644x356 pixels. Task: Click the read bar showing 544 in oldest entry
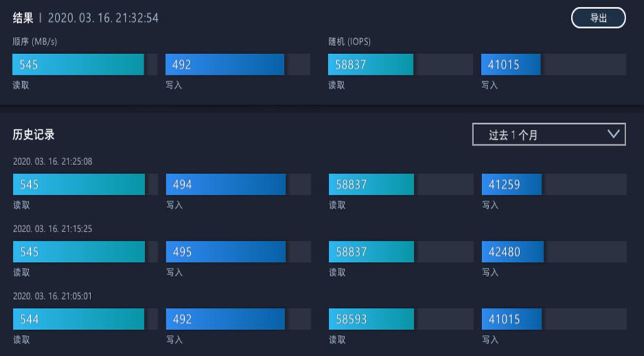click(x=78, y=319)
